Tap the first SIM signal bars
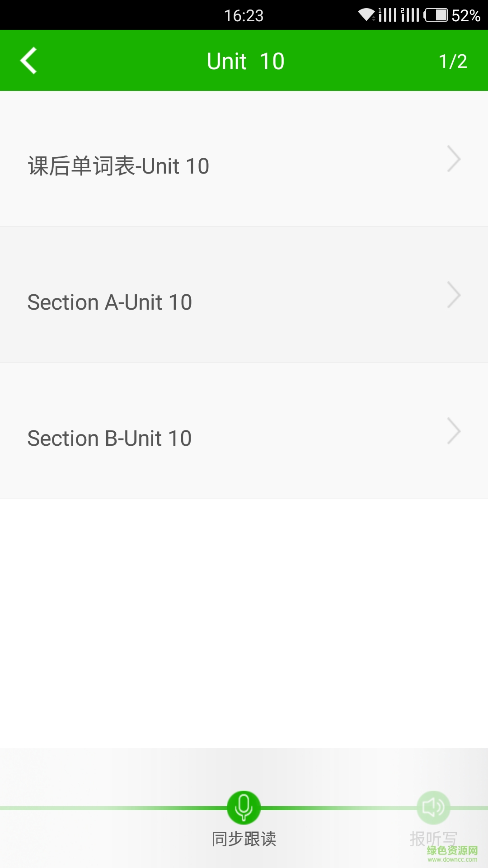Viewport: 488px width, 868px height. click(x=387, y=15)
